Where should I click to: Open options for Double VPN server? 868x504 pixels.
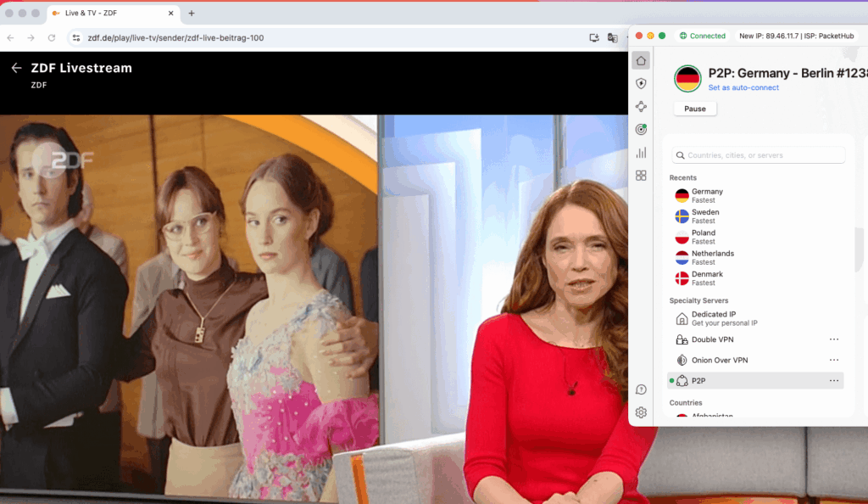pyautogui.click(x=833, y=339)
